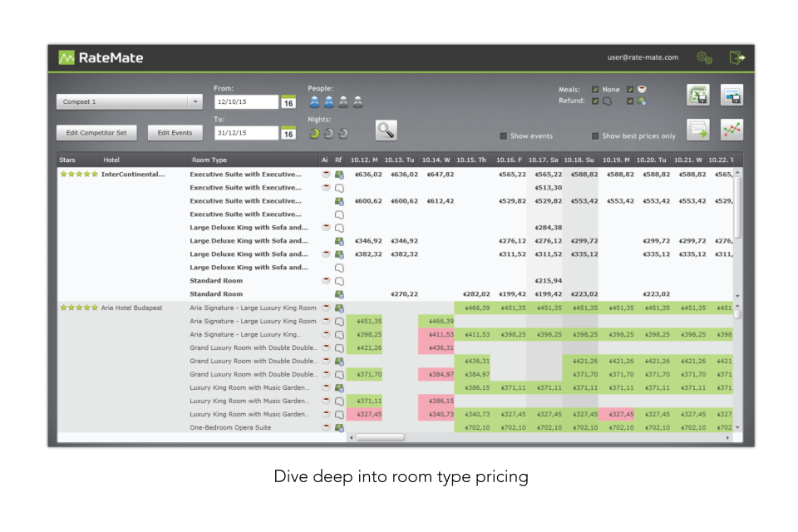
Task: Click the logout icon in top right corner
Action: tap(736, 57)
